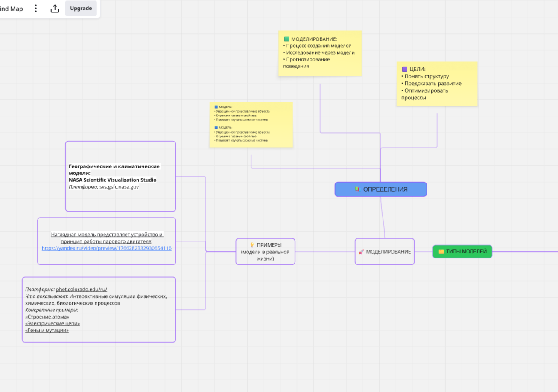The width and height of the screenshot is (558, 392).
Task: Open the «Электрические цепи» link
Action: coord(53,323)
